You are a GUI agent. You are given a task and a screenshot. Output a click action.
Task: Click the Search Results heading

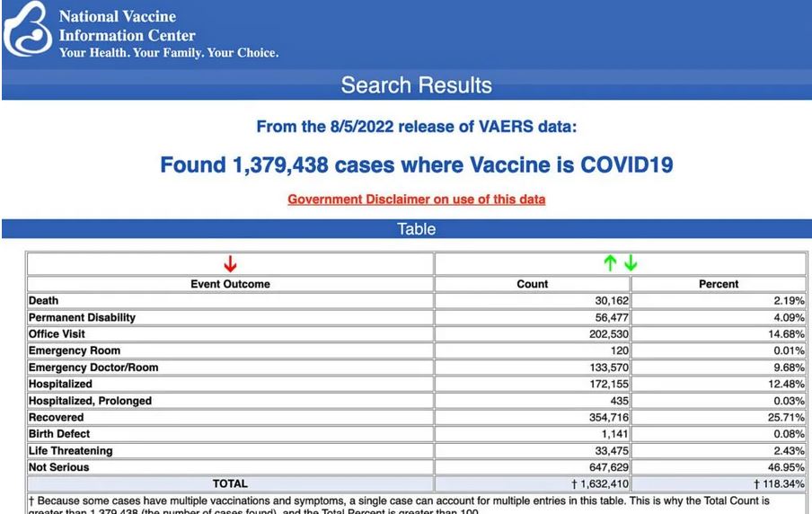click(416, 85)
